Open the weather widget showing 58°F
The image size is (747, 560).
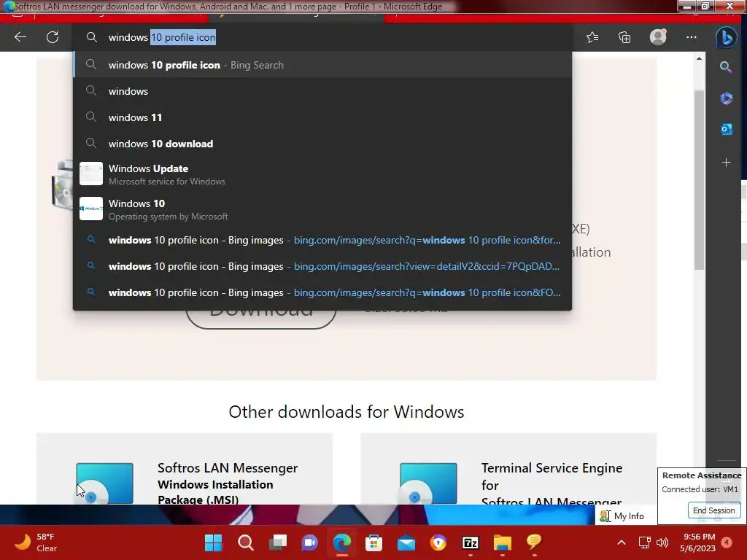pyautogui.click(x=36, y=542)
